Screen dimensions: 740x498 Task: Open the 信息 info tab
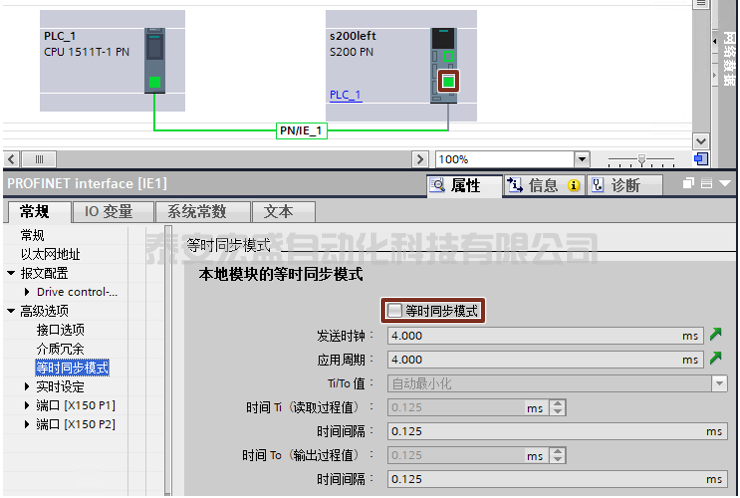click(x=544, y=185)
